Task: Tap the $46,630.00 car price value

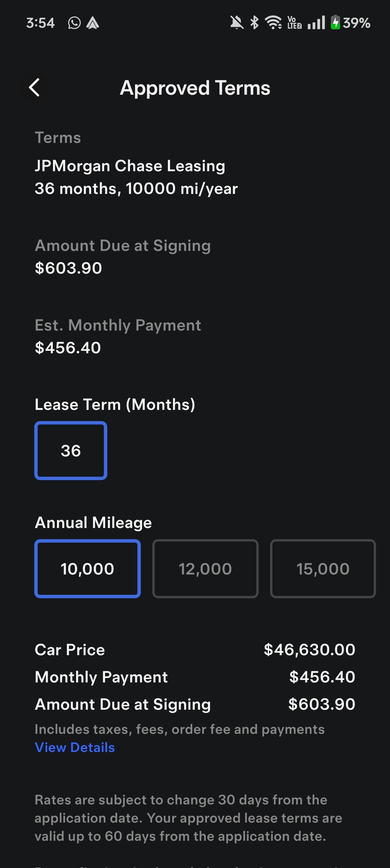Action: [310, 650]
